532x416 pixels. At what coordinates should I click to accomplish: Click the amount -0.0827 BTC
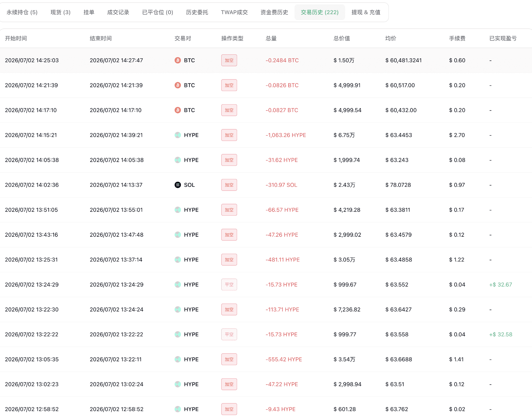coord(282,110)
